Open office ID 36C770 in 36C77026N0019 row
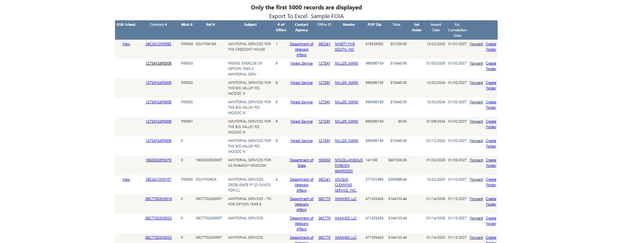Viewport: 644px width, 243px height. 324,199
